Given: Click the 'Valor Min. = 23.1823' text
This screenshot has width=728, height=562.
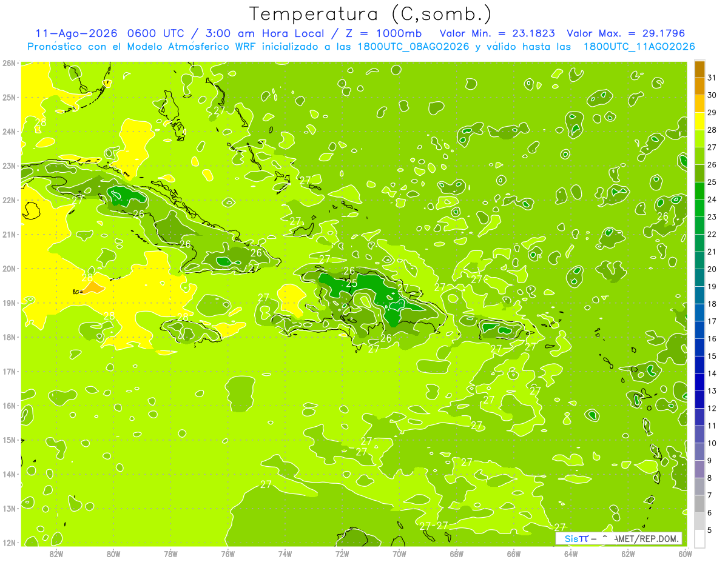Looking at the screenshot, I should click(x=497, y=33).
